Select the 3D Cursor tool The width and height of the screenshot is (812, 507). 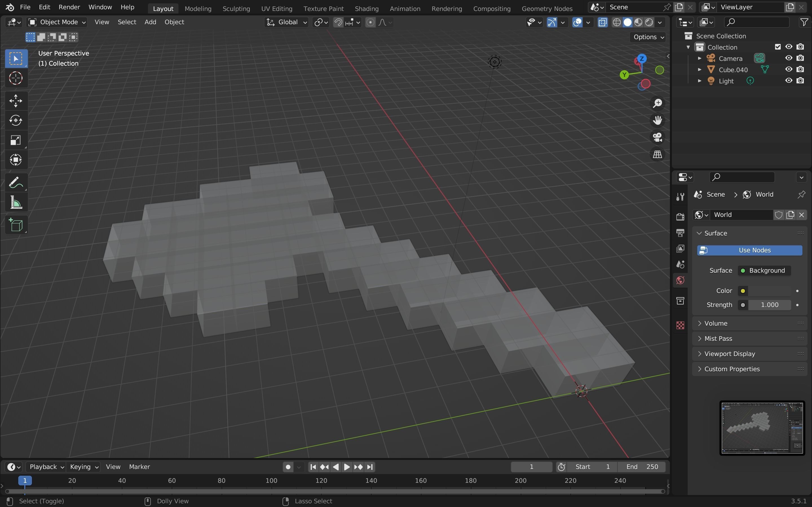point(16,78)
